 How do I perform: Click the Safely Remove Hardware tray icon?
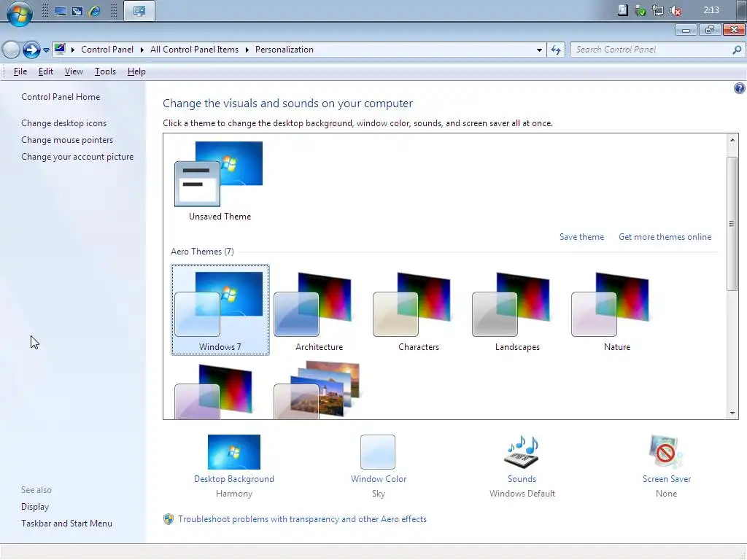pyautogui.click(x=640, y=10)
